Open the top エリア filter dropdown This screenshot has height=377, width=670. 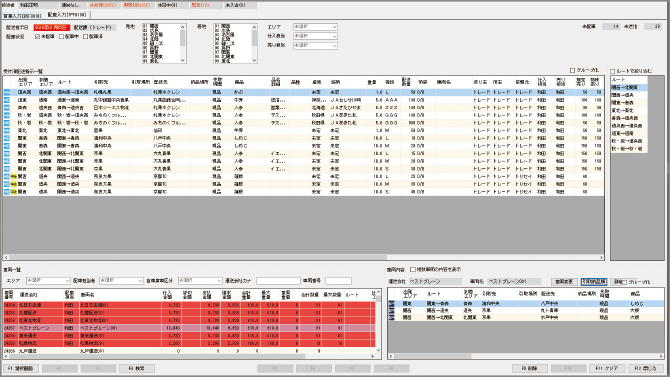point(315,27)
